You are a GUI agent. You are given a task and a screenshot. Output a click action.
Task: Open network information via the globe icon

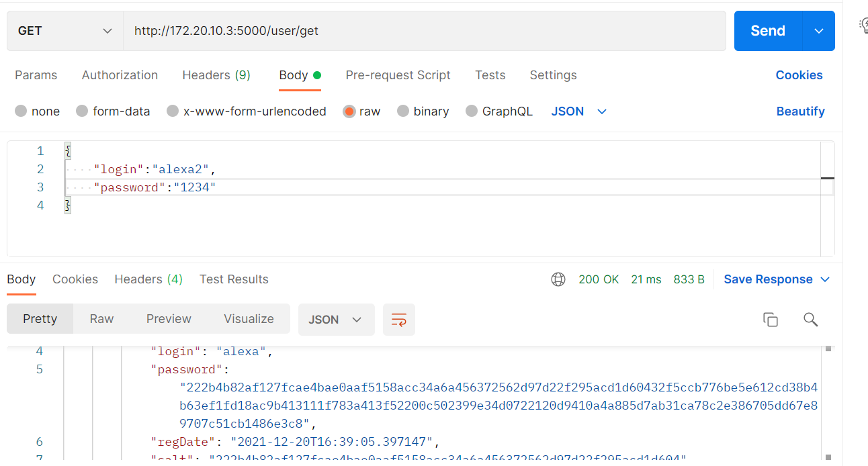(558, 279)
